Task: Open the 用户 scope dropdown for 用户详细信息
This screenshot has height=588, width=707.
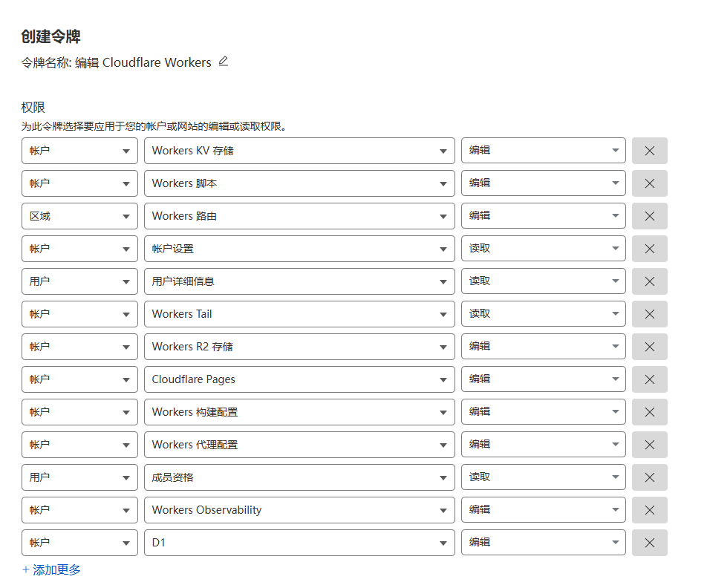Action: coord(79,281)
